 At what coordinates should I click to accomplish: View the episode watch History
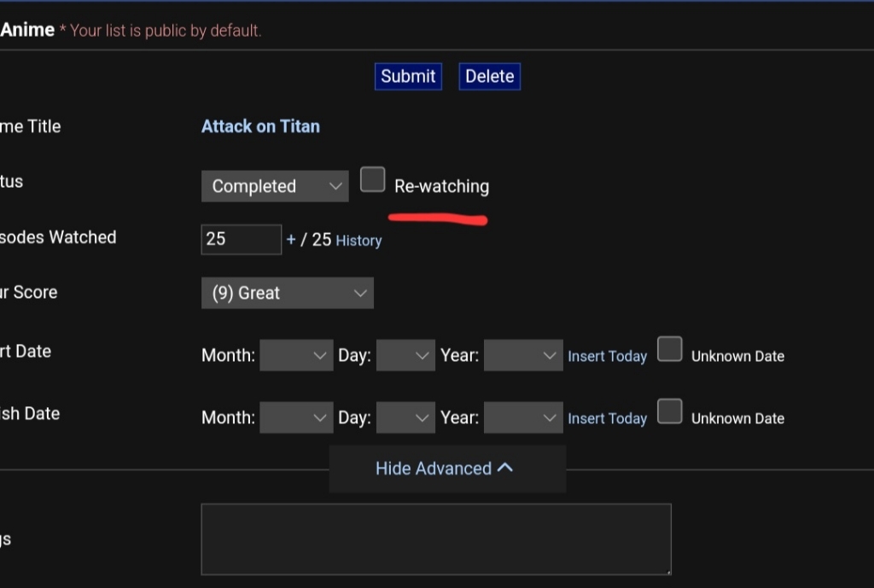358,241
